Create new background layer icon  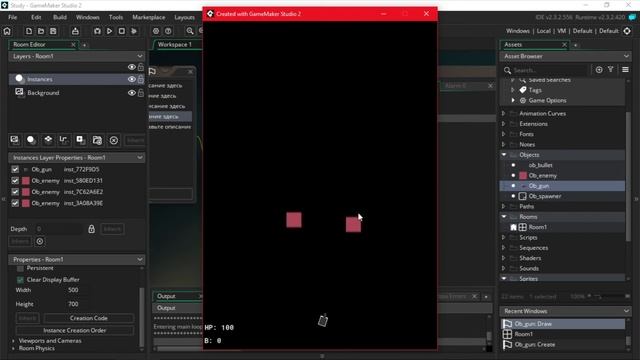coord(15,140)
